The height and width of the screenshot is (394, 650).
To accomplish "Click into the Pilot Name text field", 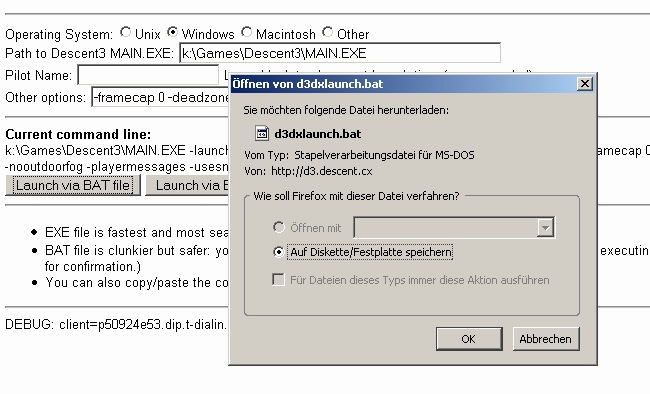I will point(148,75).
